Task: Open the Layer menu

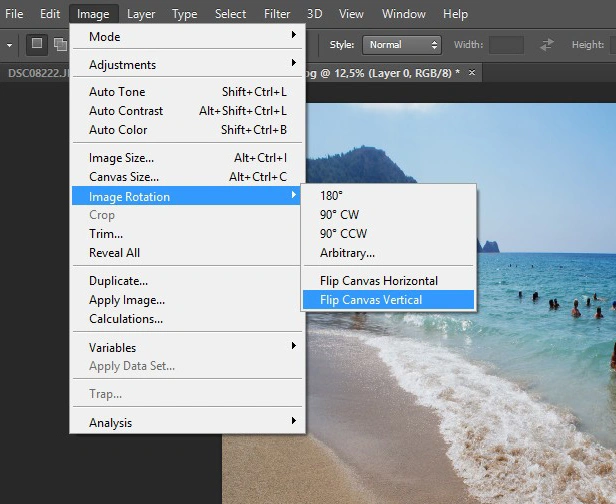Action: 141,14
